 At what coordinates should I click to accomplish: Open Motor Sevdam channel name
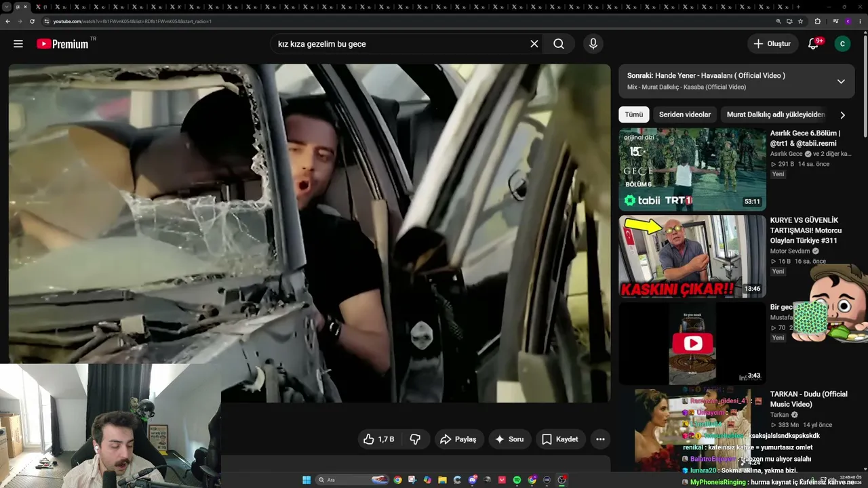(x=790, y=251)
